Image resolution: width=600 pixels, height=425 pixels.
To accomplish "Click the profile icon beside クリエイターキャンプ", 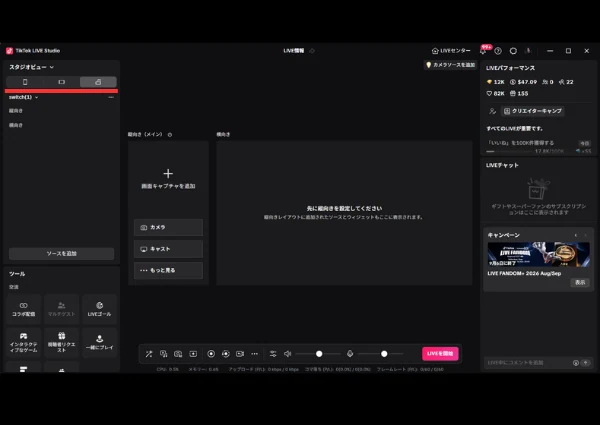I will pyautogui.click(x=492, y=111).
